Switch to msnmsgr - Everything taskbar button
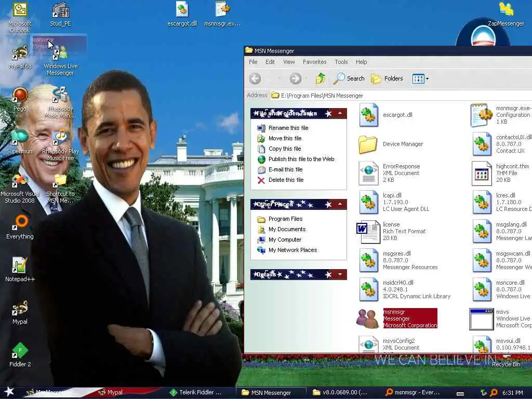 tap(413, 393)
